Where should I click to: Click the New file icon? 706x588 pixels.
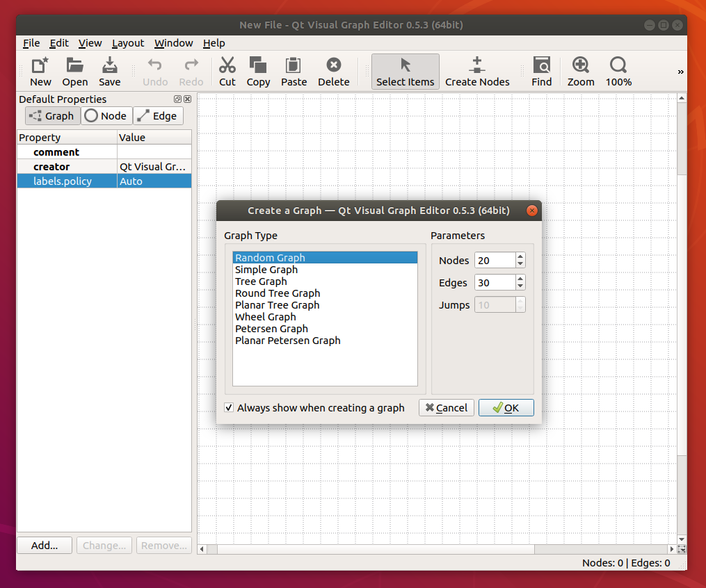click(40, 70)
